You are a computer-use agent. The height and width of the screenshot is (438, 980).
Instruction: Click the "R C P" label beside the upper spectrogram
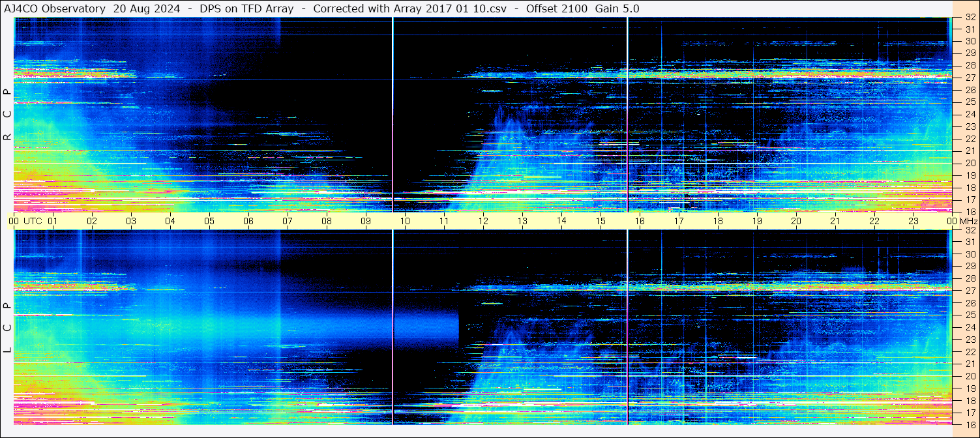tap(7, 115)
